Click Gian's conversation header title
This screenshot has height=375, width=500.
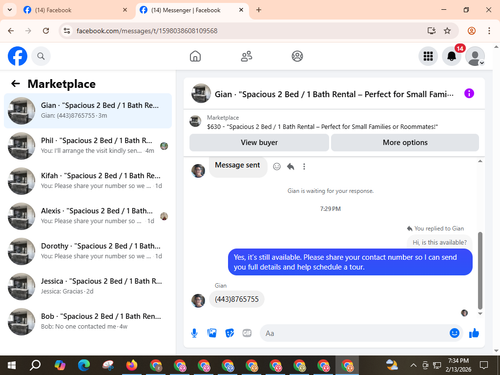pyautogui.click(x=334, y=94)
